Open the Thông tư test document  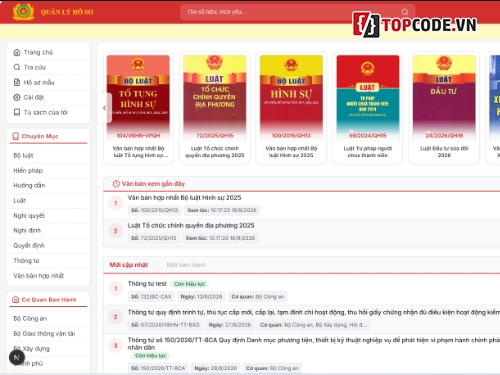pyautogui.click(x=147, y=284)
